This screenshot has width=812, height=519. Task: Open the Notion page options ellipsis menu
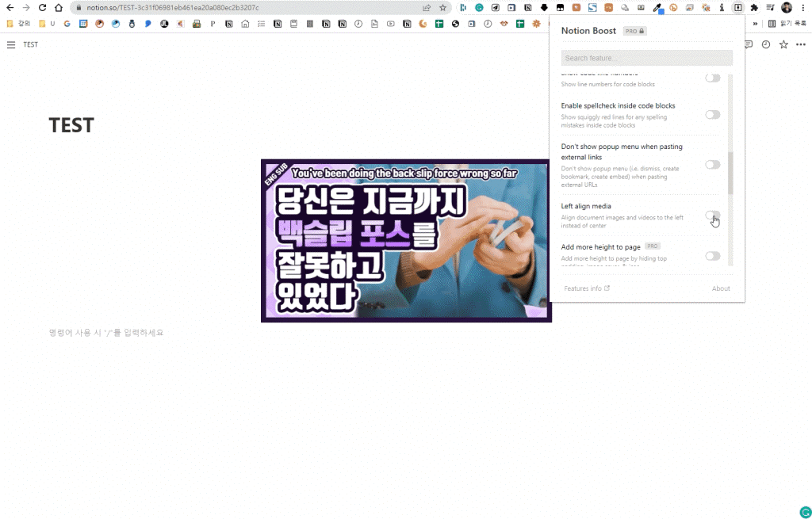coord(801,45)
